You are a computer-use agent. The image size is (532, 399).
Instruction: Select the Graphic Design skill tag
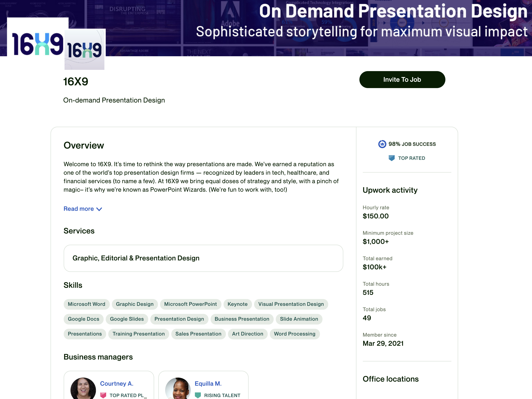pos(135,304)
